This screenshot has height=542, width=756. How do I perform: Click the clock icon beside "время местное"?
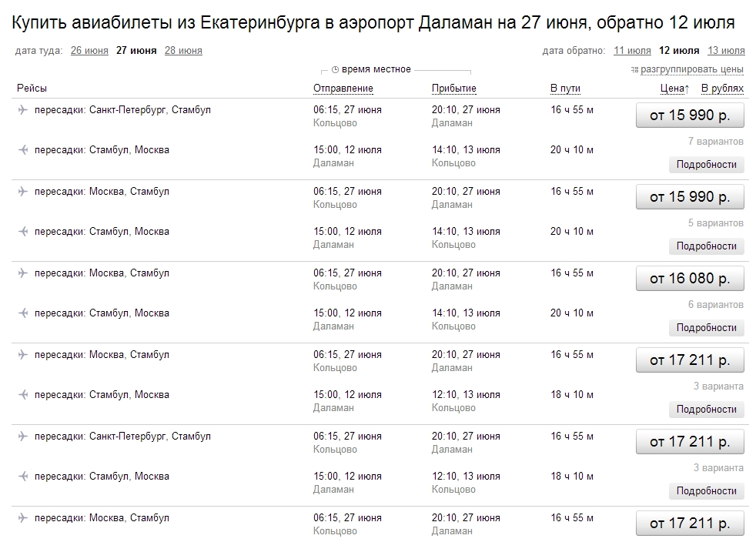pyautogui.click(x=336, y=69)
